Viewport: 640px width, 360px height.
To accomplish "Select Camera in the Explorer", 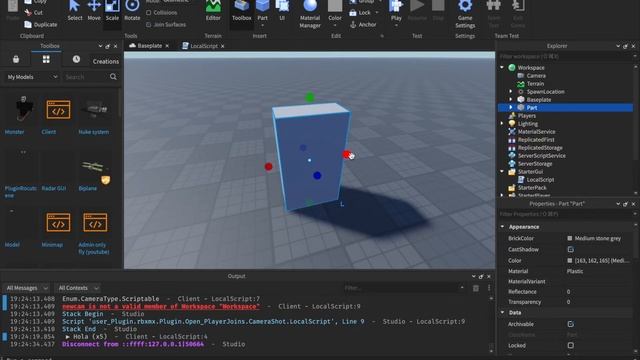I will pyautogui.click(x=536, y=76).
